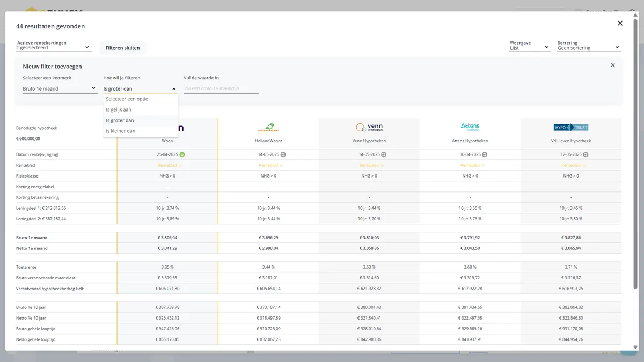The image size is (644, 362).
Task: Click status icon next to 30-04-2025 date
Action: [x=485, y=154]
